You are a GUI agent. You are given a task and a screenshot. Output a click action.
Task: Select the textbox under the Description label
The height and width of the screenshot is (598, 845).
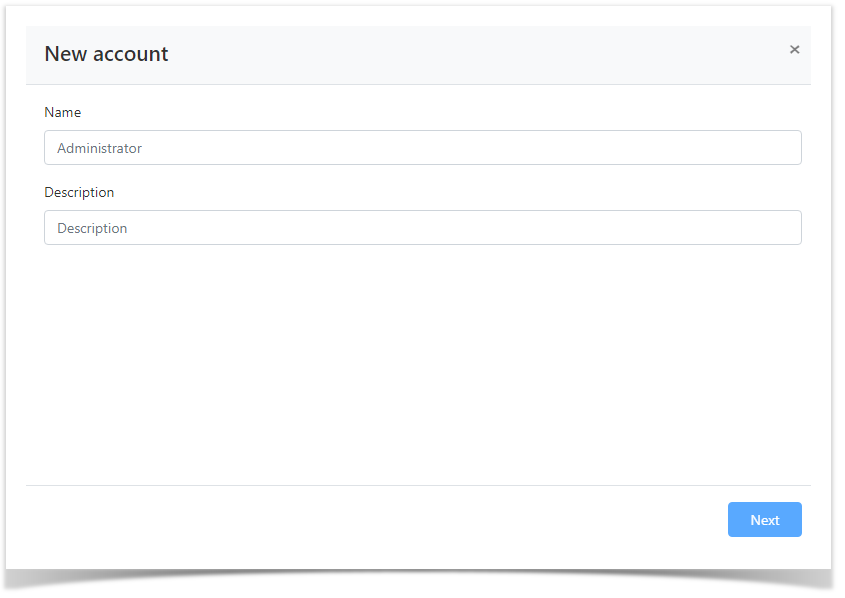(422, 228)
